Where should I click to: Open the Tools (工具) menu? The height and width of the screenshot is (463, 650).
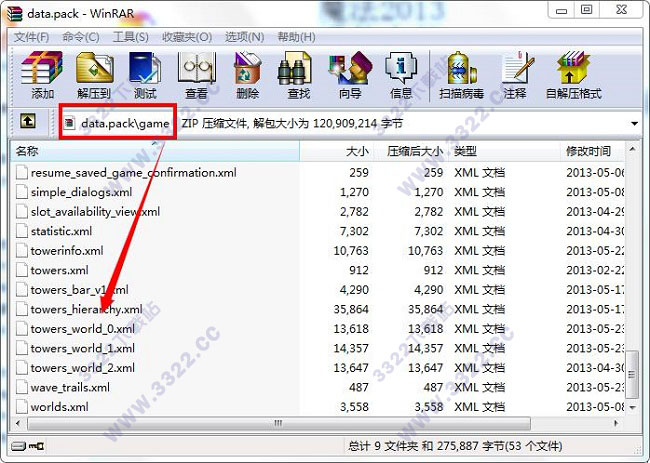[131, 37]
